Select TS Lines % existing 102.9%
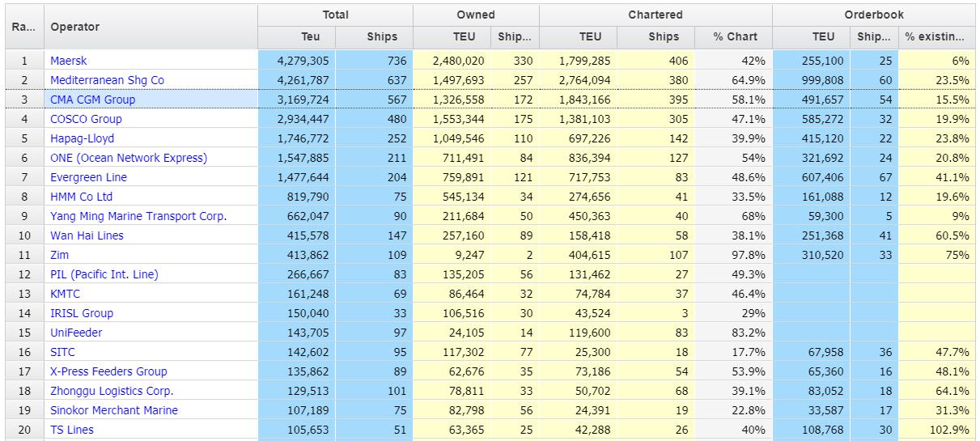Screen dimensions: 980x441 pyautogui.click(x=937, y=430)
